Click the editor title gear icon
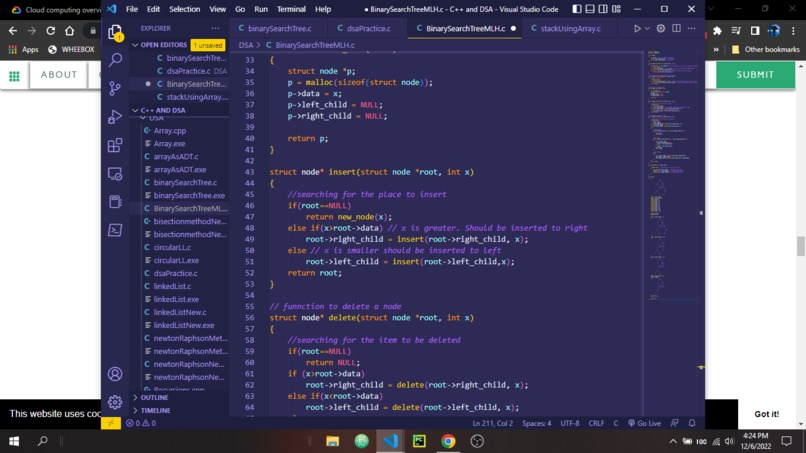This screenshot has width=806, height=453. click(661, 29)
